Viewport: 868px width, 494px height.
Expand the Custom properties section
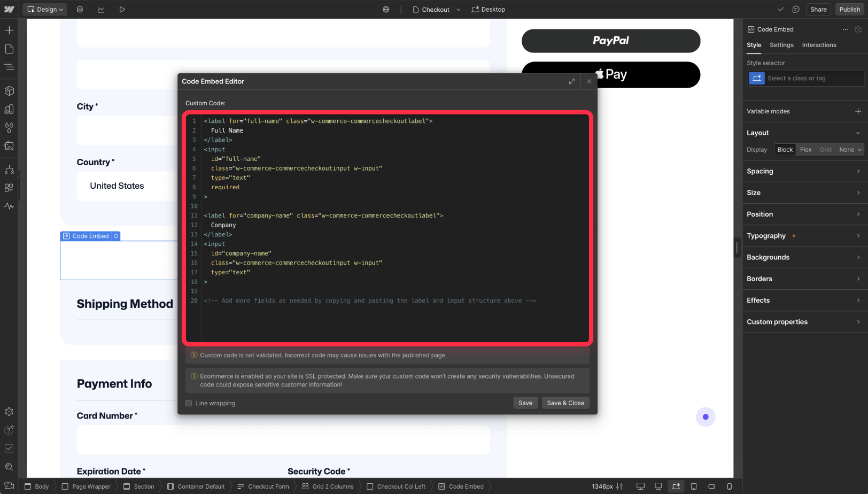805,322
